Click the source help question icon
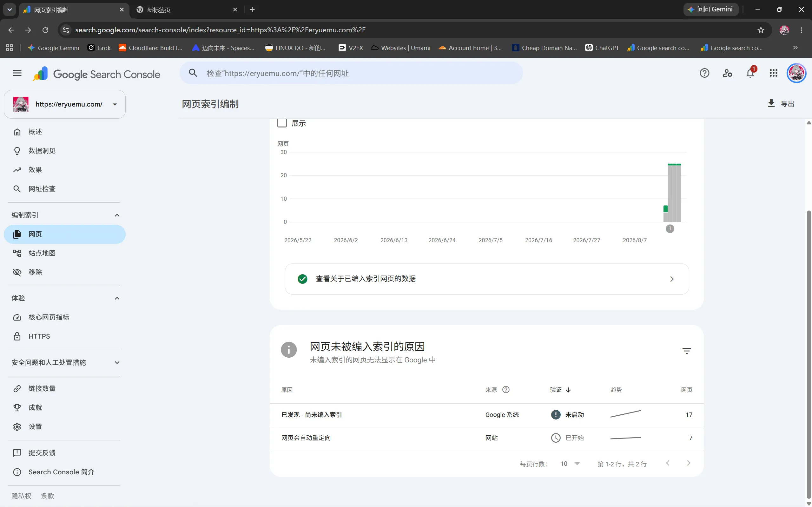812x507 pixels. point(506,390)
